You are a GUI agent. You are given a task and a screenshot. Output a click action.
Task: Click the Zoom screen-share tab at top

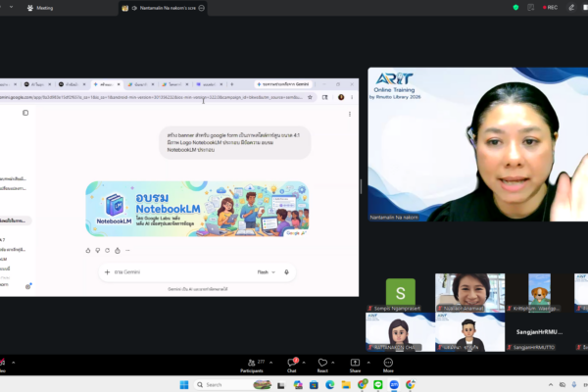pos(163,8)
